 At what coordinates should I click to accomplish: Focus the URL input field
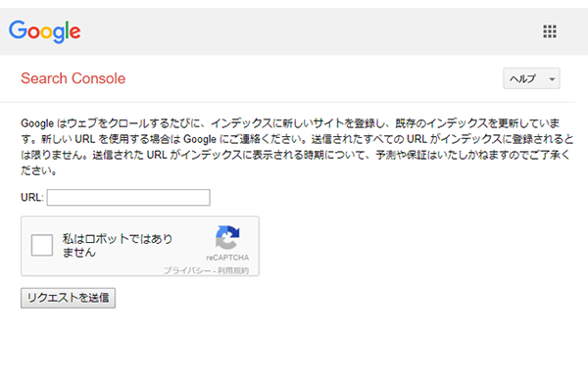pyautogui.click(x=128, y=198)
